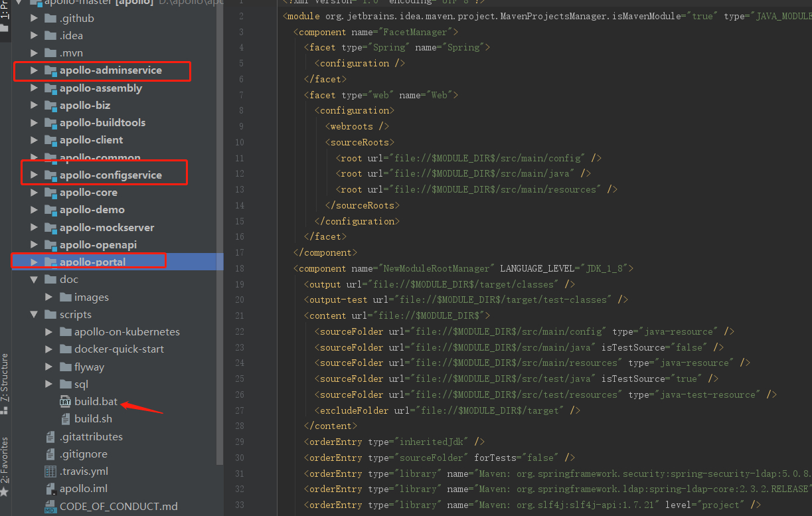Select apollo-mockserver in project tree

pyautogui.click(x=106, y=228)
